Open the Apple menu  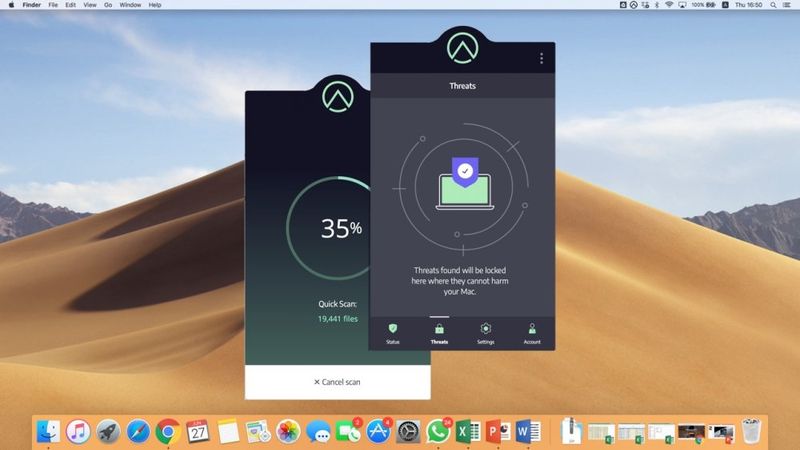click(x=11, y=5)
